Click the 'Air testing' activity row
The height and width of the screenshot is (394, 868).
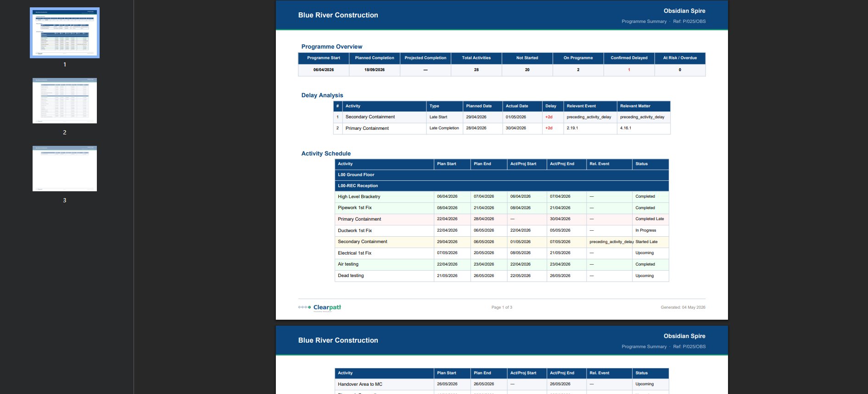pyautogui.click(x=502, y=265)
